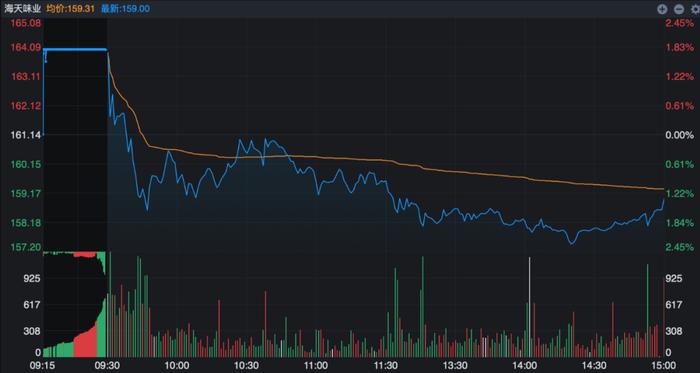
Task: Click the red 1.22% percent label
Action: [x=680, y=77]
